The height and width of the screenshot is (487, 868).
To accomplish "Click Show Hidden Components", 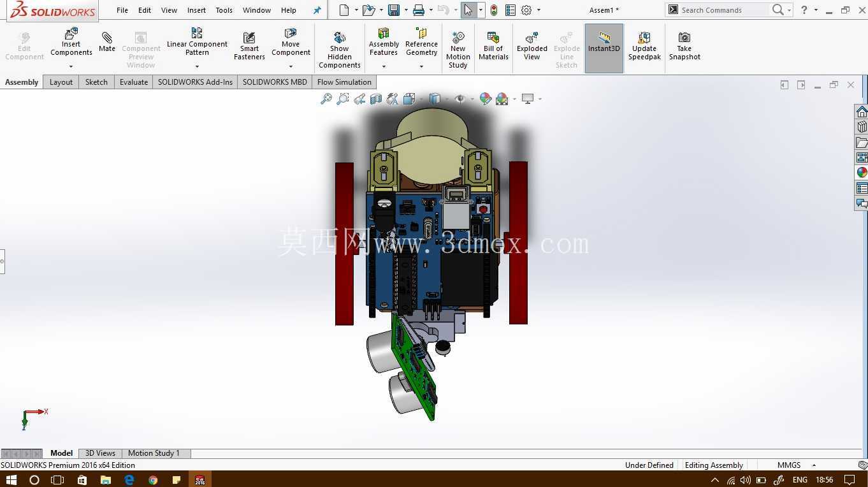I will (x=340, y=50).
